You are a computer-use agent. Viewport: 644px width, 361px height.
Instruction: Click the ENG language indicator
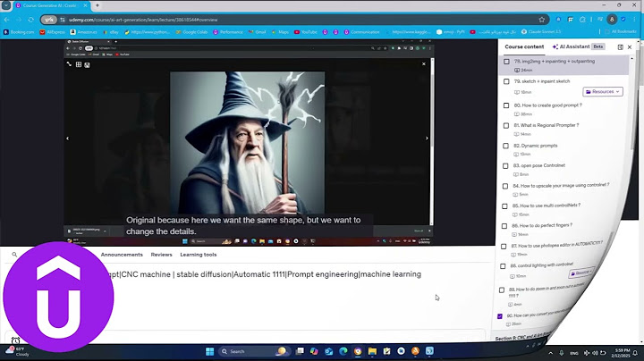[573, 353]
